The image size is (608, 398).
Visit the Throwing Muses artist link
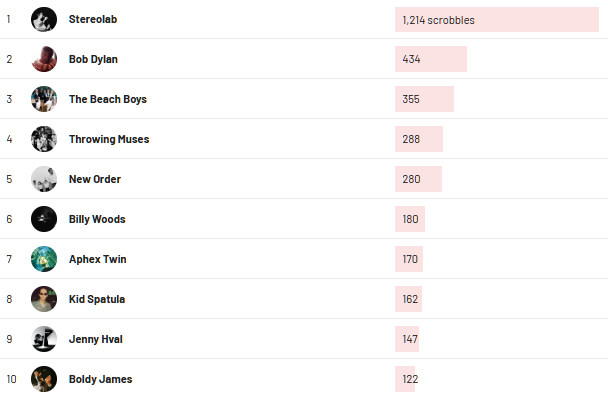(109, 139)
